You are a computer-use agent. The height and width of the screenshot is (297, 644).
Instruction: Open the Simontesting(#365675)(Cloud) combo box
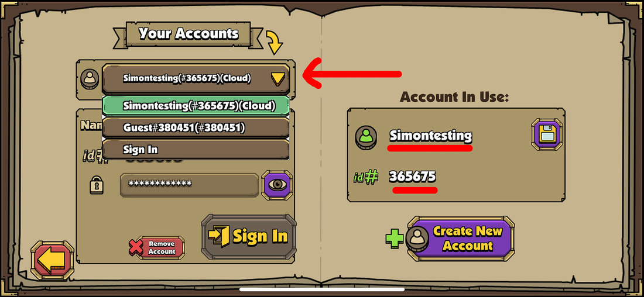coord(196,78)
